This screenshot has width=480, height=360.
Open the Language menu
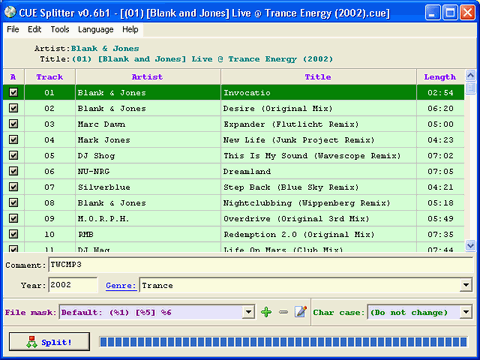click(96, 29)
